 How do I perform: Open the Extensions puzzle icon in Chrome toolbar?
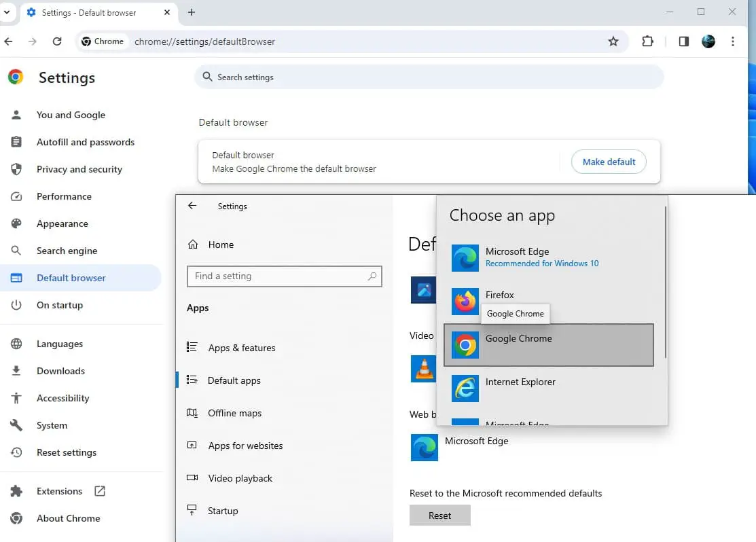click(647, 41)
